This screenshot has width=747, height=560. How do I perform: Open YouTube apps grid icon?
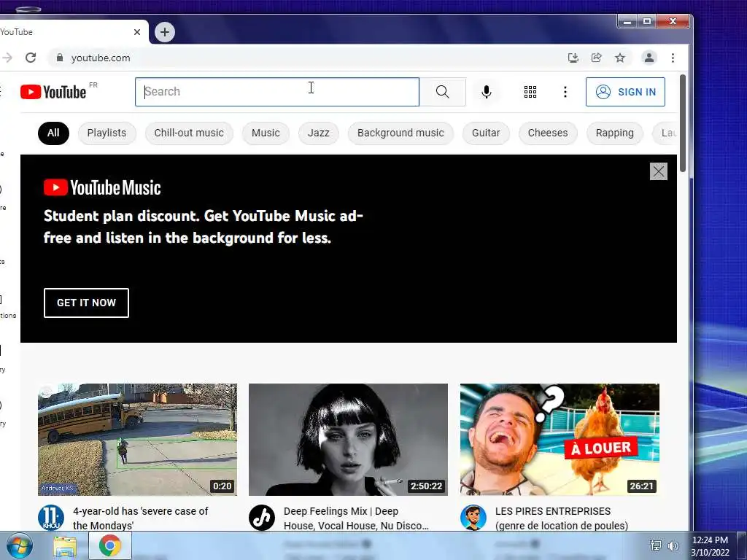pos(530,92)
